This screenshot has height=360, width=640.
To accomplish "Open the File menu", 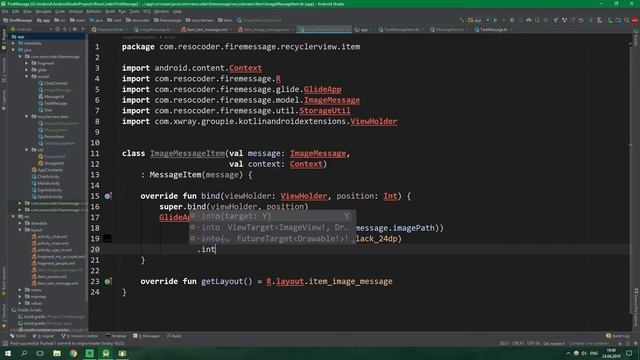I will [5, 11].
